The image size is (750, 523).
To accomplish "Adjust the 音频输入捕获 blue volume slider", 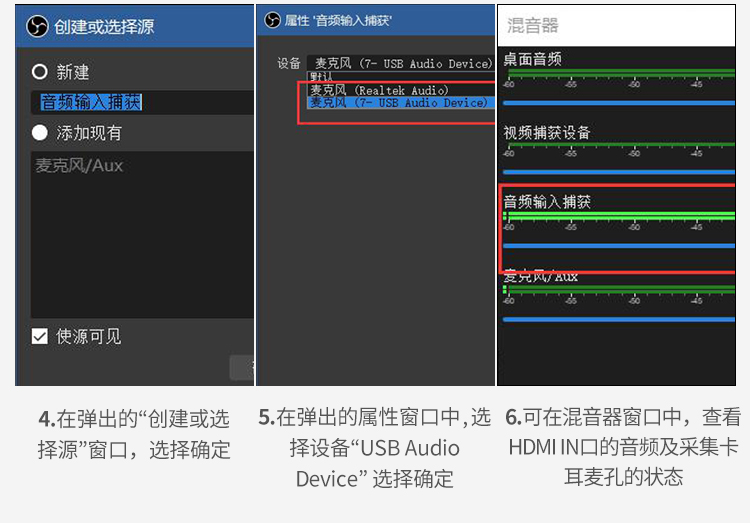I will [x=619, y=245].
